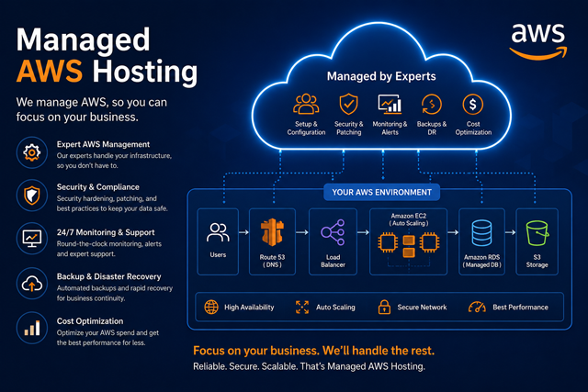The image size is (588, 392).
Task: Click the Setup & Configuration people icon
Action: [x=306, y=104]
